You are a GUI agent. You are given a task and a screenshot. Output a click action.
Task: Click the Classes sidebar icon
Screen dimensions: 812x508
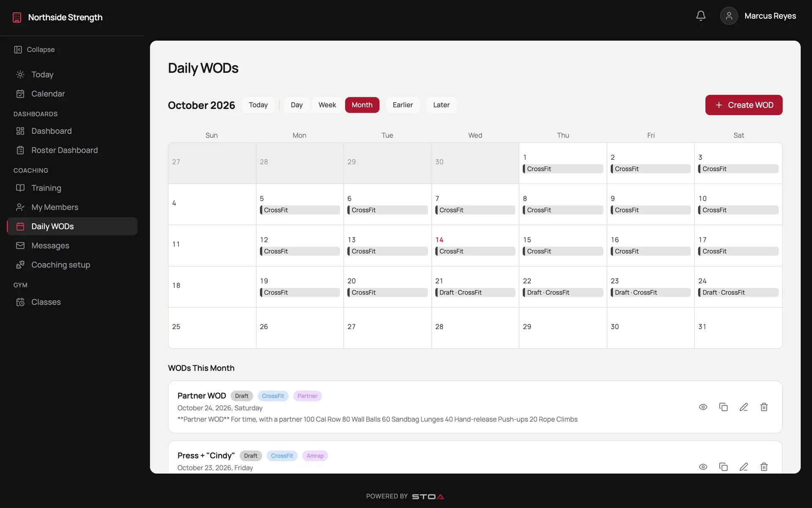coord(20,302)
